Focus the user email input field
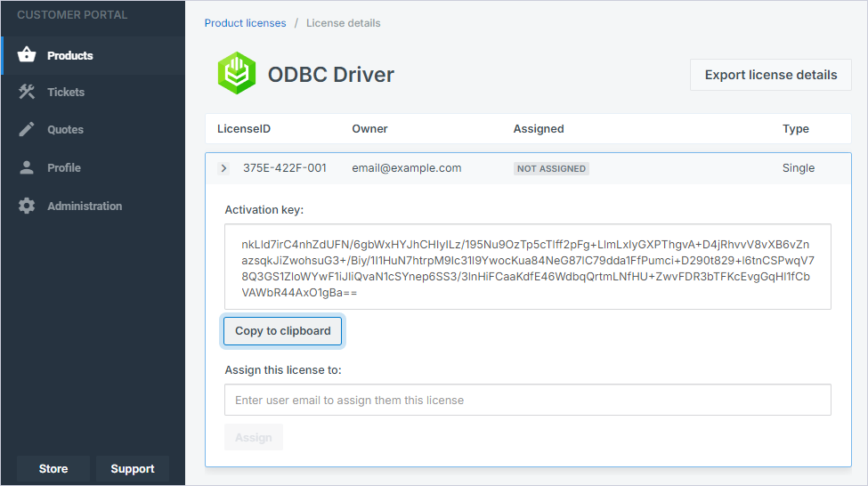This screenshot has width=868, height=486. (527, 401)
